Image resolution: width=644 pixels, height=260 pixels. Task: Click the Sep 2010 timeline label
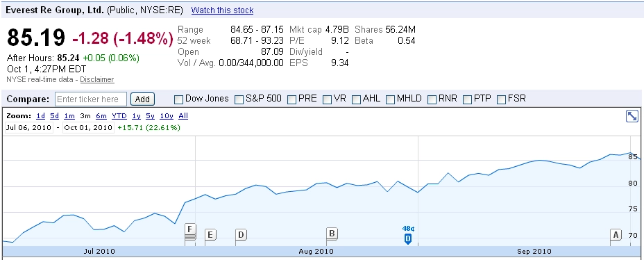(x=534, y=251)
